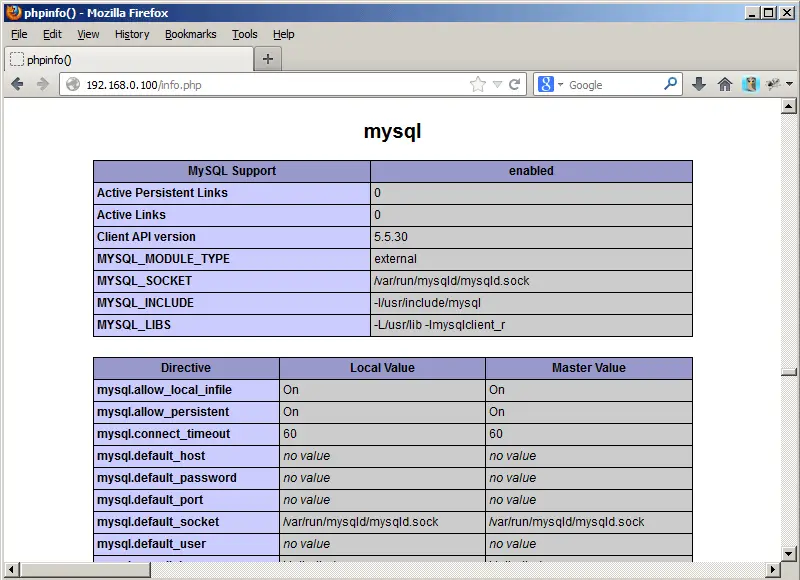This screenshot has height=580, width=800.
Task: Click the mysql.default_user directive
Action: (152, 543)
